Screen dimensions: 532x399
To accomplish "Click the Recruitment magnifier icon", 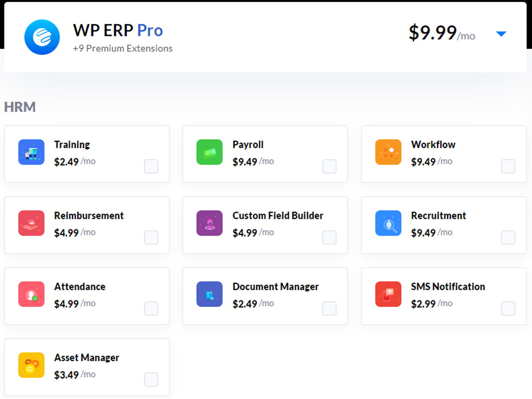I will point(388,223).
